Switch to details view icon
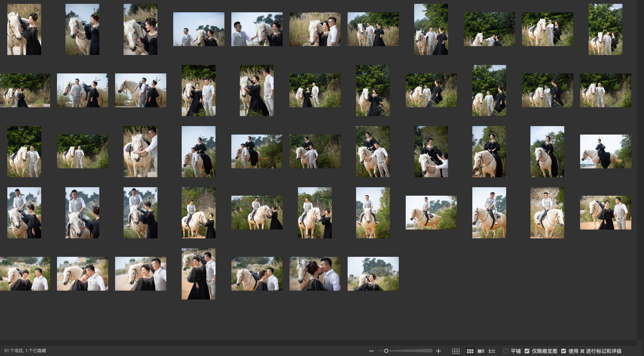Viewport: 644px width, 356px height. (x=481, y=351)
